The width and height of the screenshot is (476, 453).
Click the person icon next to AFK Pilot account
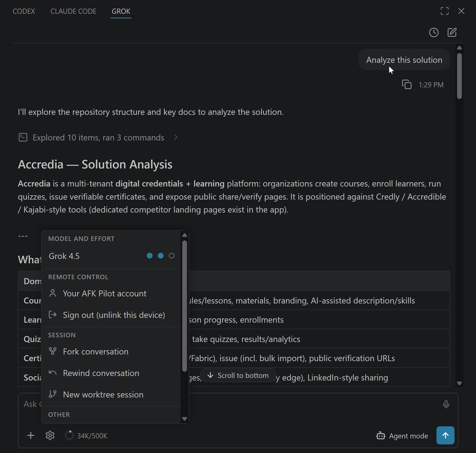tap(53, 293)
